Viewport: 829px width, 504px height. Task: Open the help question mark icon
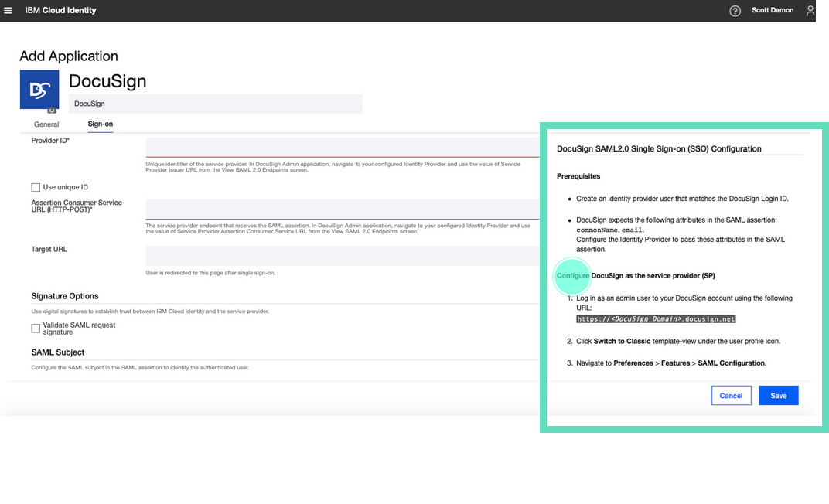pos(735,11)
